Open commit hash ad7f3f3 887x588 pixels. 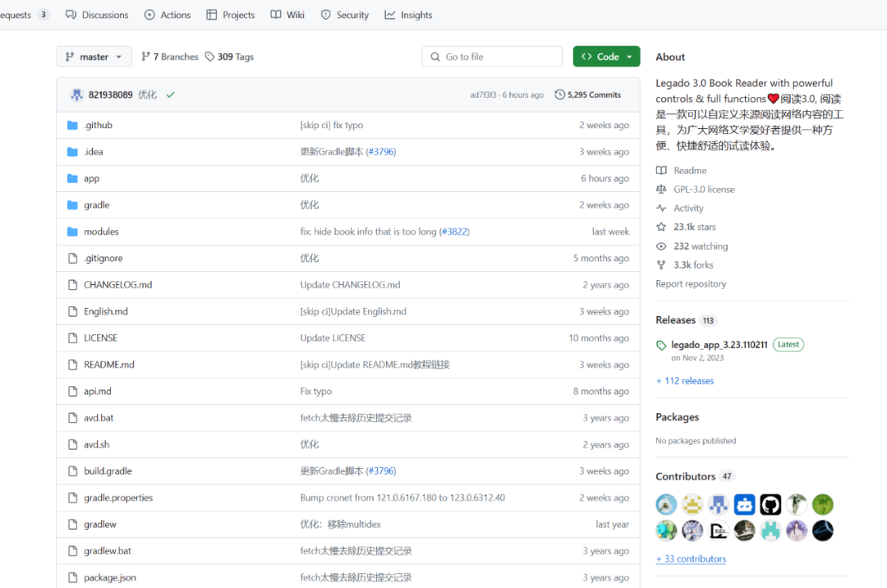tap(483, 95)
